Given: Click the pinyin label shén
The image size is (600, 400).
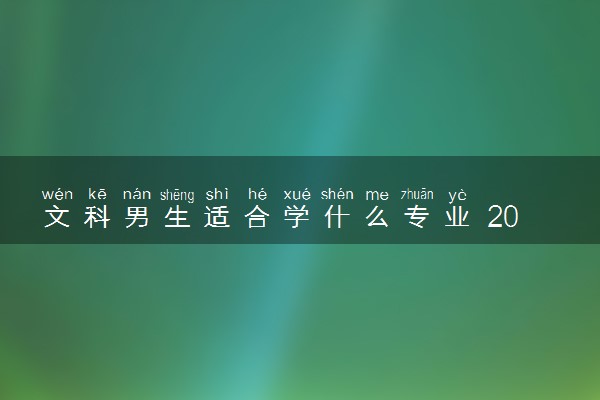Looking at the screenshot, I should pos(337,194).
